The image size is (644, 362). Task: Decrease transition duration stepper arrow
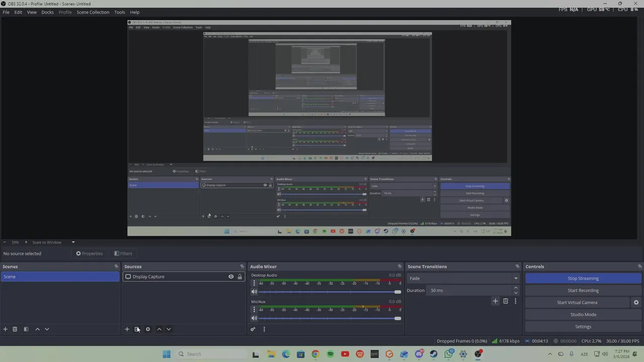pyautogui.click(x=516, y=293)
